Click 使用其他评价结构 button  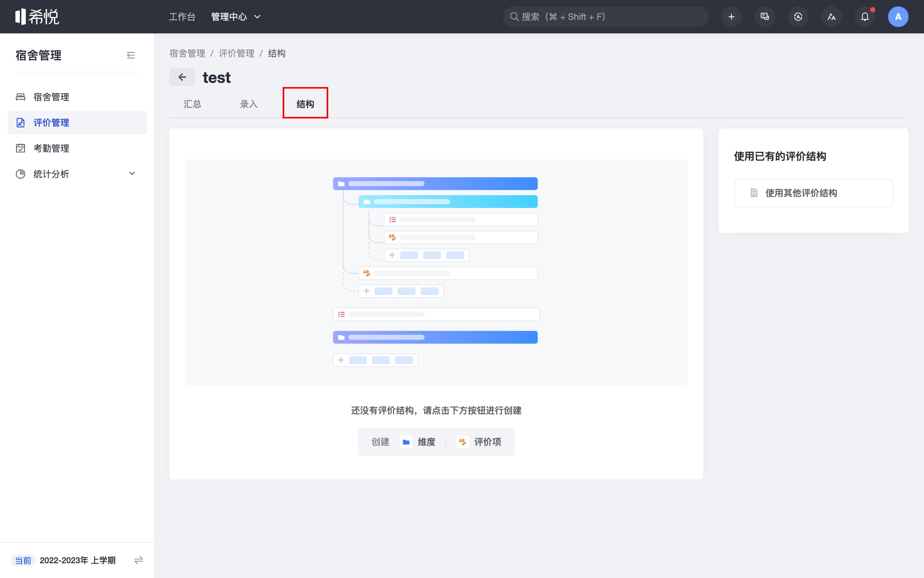(813, 193)
